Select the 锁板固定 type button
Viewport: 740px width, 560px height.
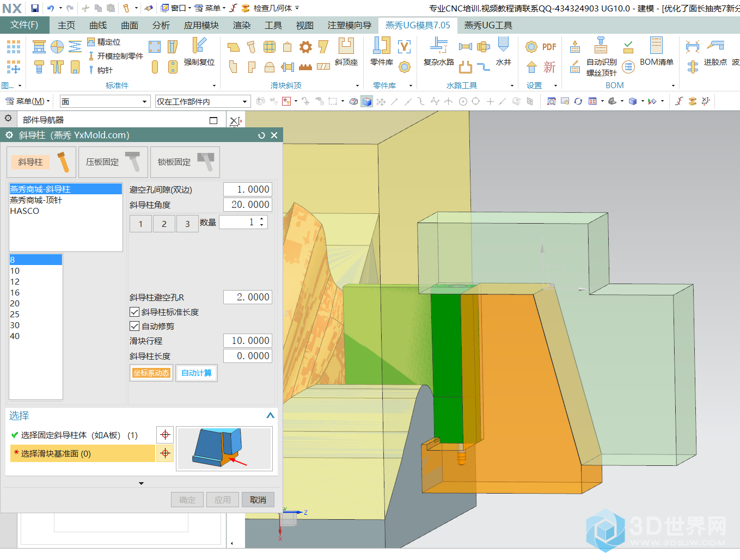(x=185, y=162)
